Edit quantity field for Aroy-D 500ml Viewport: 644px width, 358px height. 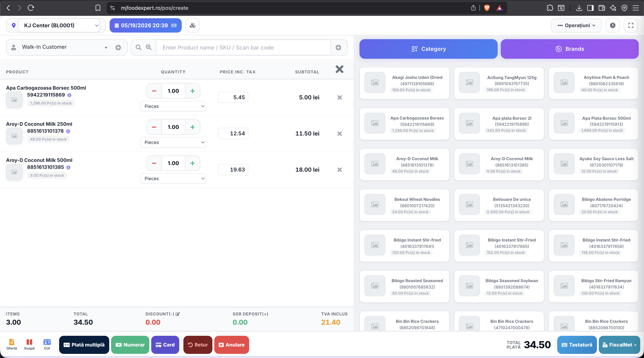(173, 163)
